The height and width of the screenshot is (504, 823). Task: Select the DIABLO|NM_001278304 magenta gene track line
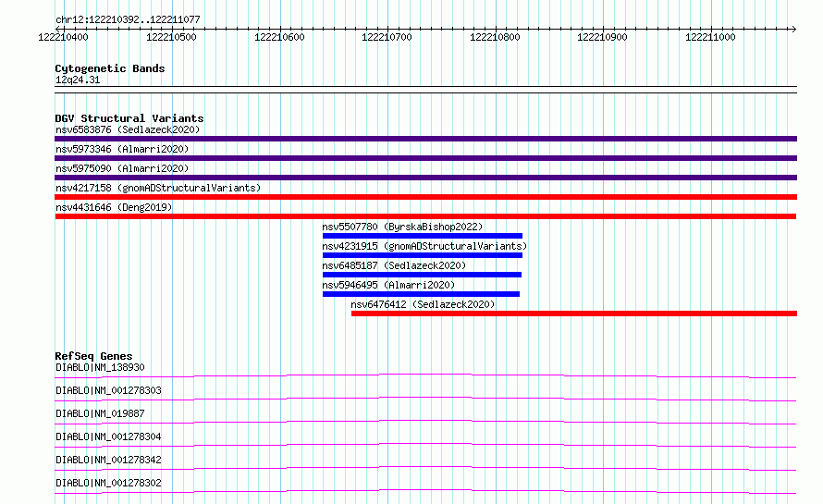pyautogui.click(x=425, y=445)
